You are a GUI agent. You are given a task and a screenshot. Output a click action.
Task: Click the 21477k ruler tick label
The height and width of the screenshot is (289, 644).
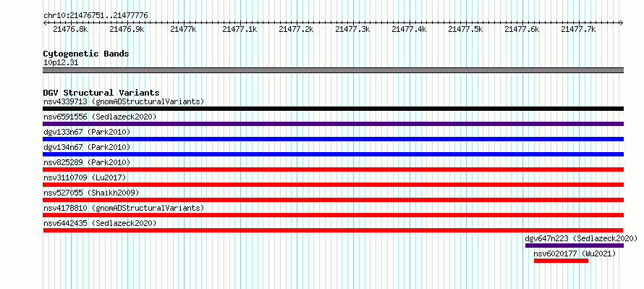(x=183, y=29)
